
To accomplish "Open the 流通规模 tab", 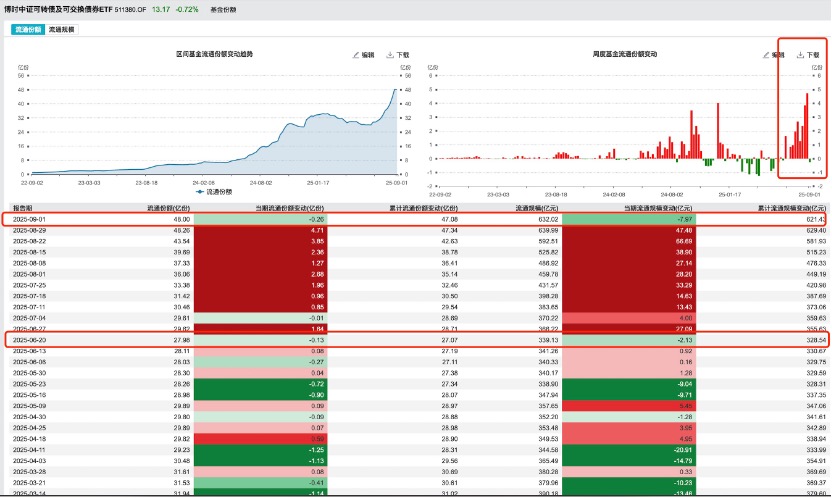I will pyautogui.click(x=62, y=30).
